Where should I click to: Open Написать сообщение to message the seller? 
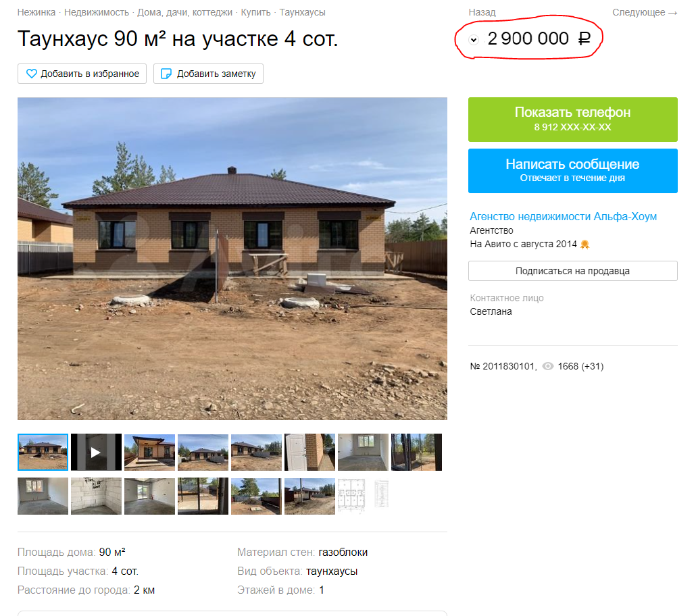[x=572, y=171]
